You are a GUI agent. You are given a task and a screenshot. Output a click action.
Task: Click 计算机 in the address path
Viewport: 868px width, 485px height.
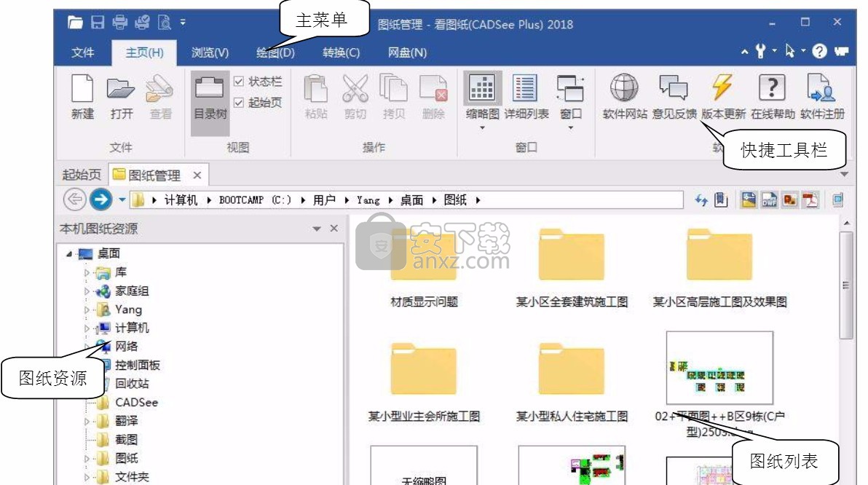click(x=181, y=200)
